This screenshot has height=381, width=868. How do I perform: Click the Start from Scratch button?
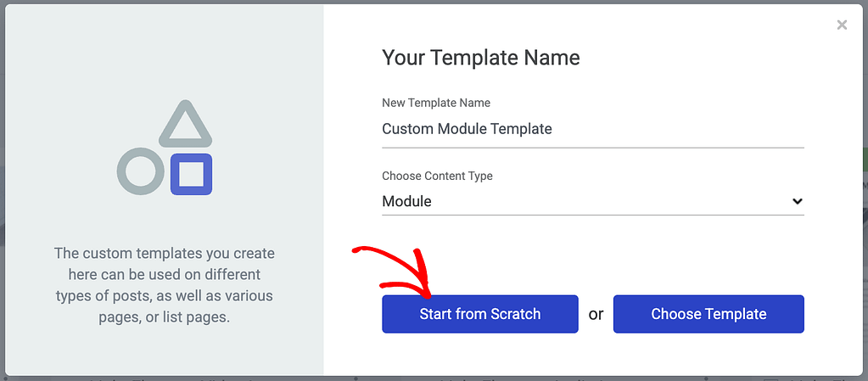coord(479,314)
